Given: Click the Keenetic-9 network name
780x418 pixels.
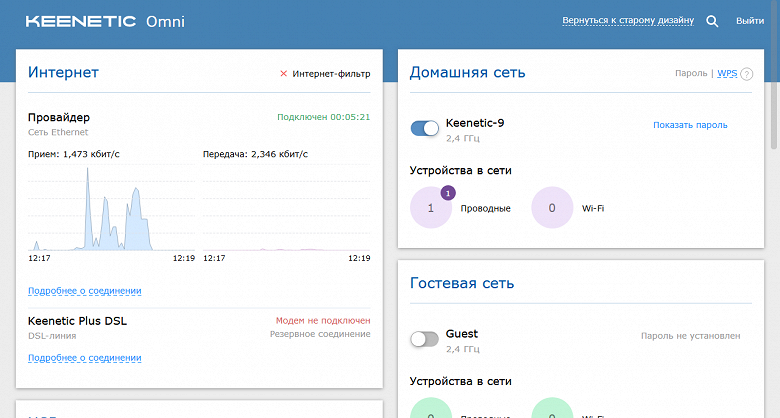Looking at the screenshot, I should [475, 123].
